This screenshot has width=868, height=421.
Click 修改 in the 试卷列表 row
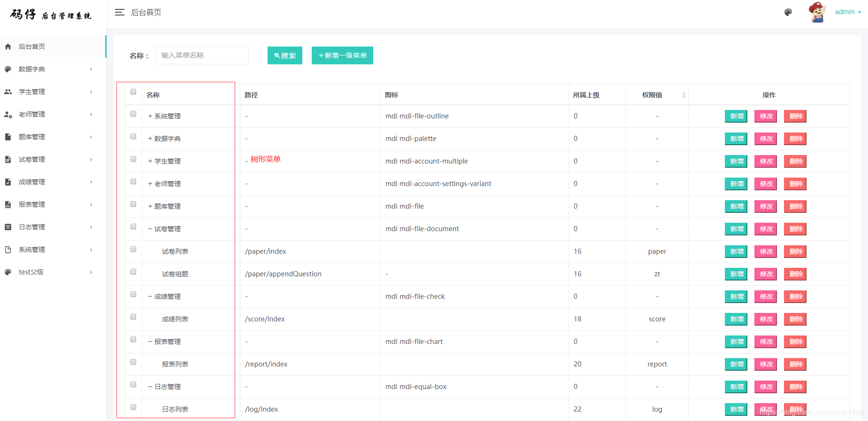click(766, 251)
